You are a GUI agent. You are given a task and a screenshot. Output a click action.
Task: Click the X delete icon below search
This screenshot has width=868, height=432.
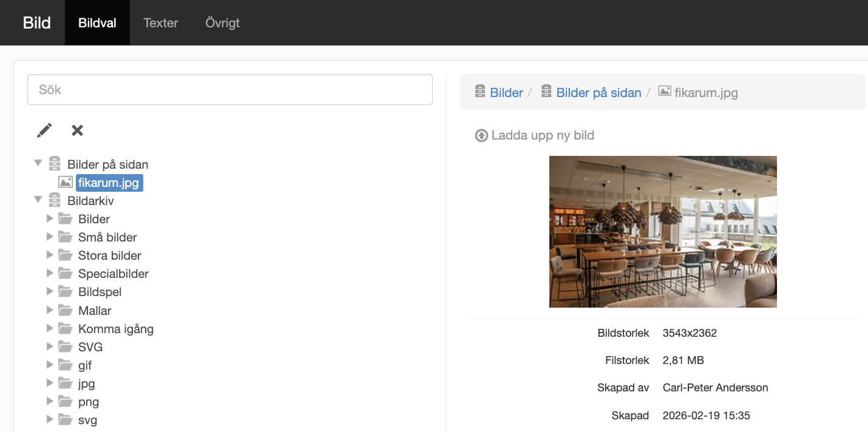click(77, 130)
